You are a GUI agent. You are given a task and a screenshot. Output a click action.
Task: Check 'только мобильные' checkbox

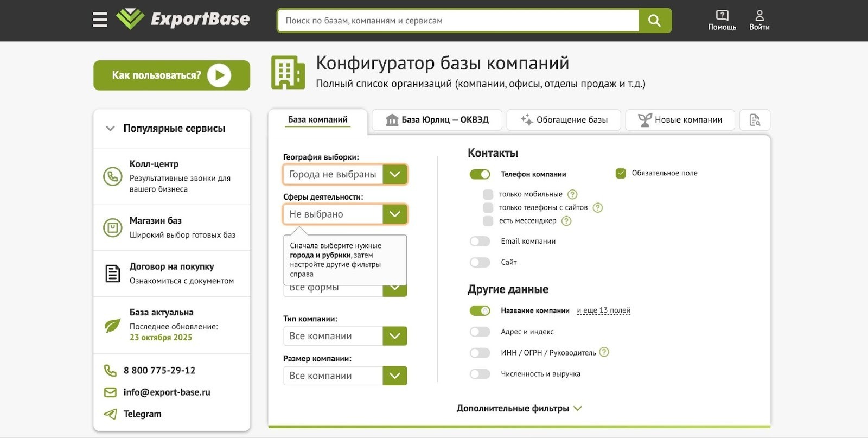[x=488, y=194]
